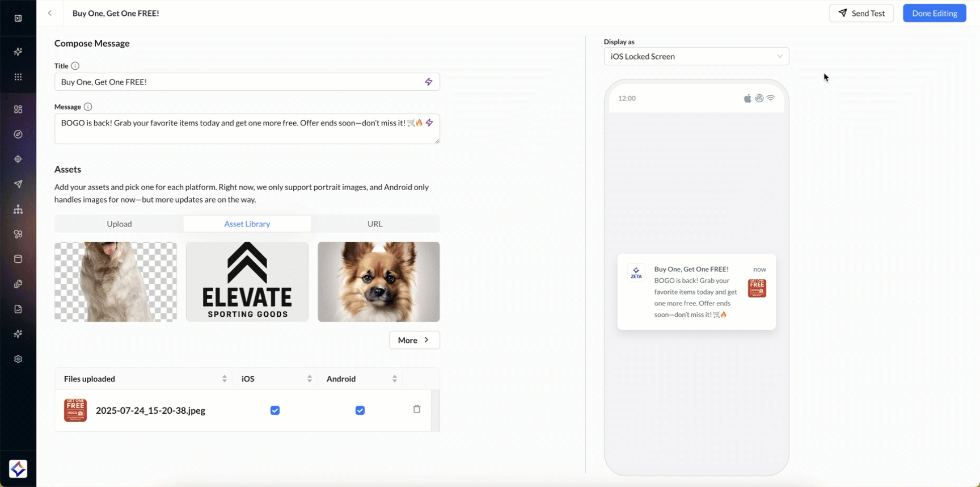
Task: Uncheck the Android checkbox for uploaded file
Action: click(360, 410)
